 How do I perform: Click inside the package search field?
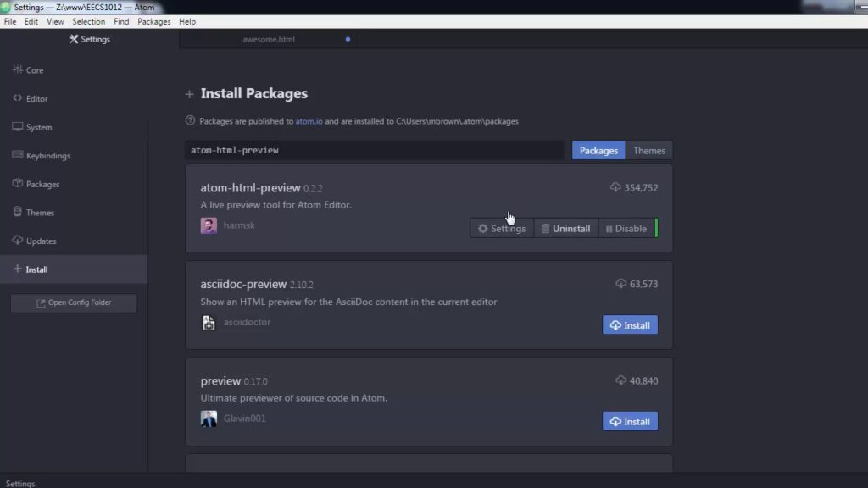[373, 148]
